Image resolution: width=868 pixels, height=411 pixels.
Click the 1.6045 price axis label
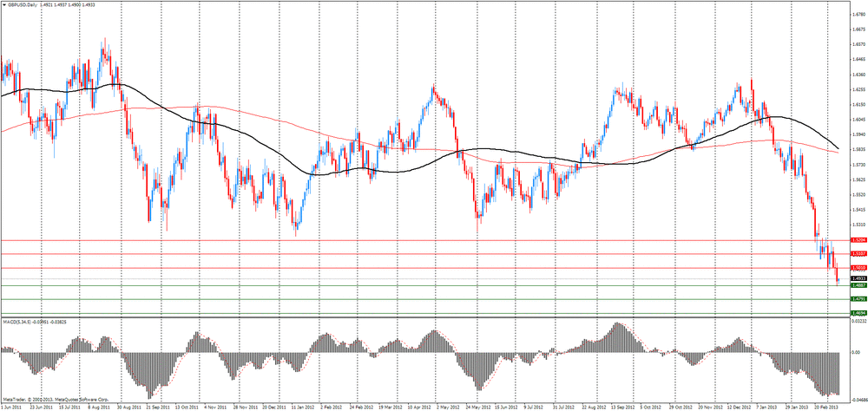pos(859,120)
